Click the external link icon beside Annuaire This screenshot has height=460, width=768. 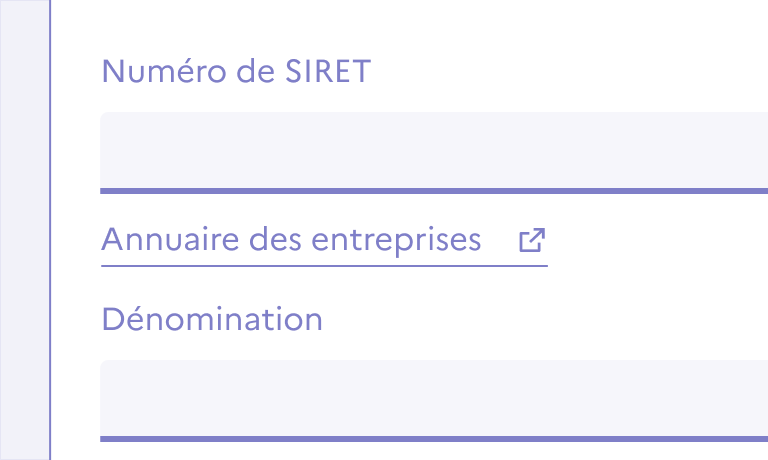coord(532,240)
